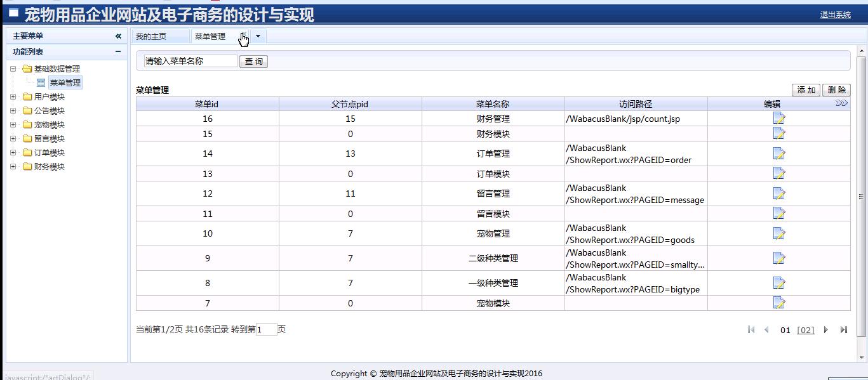Viewport: 868px width, 380px height.
Task: Go to first page of records
Action: click(x=751, y=329)
